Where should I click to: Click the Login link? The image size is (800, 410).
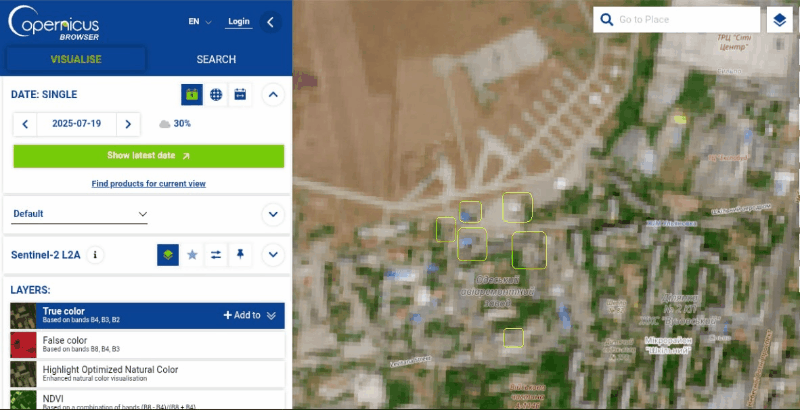click(x=239, y=21)
